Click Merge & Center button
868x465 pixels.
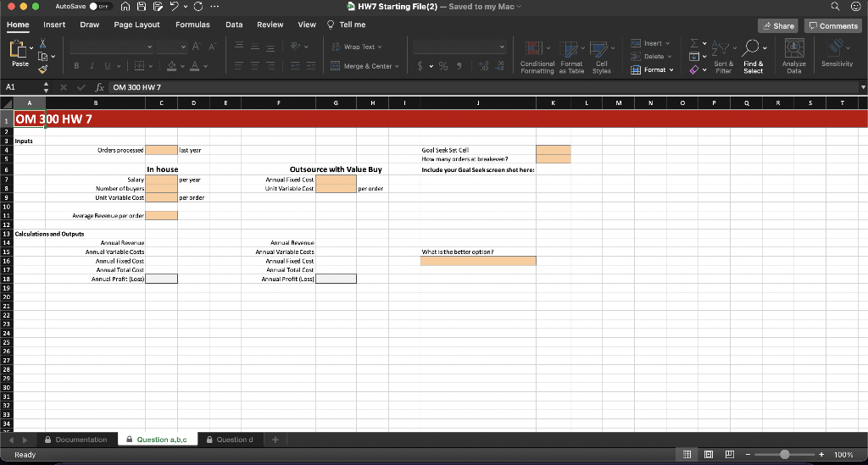click(364, 66)
